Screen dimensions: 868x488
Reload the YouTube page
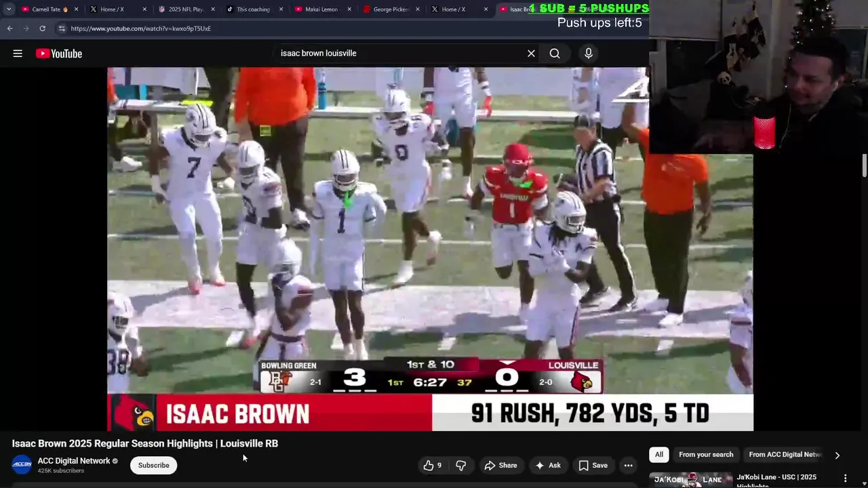coord(42,28)
